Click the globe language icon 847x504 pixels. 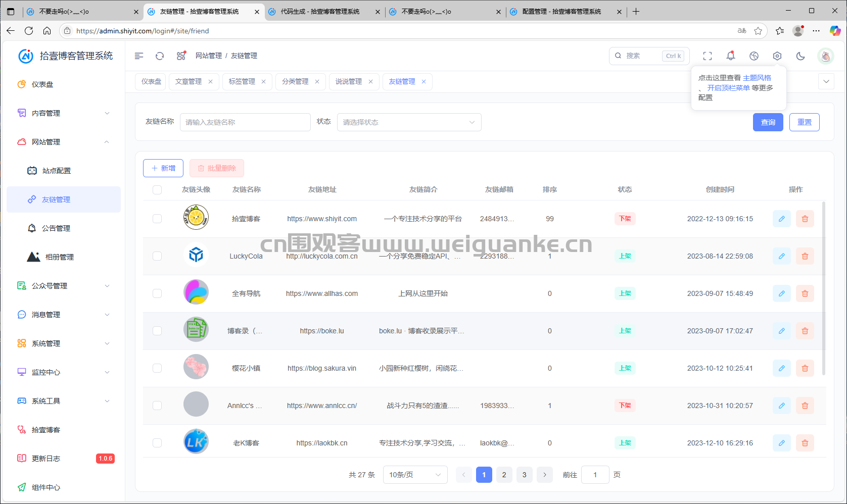point(754,56)
